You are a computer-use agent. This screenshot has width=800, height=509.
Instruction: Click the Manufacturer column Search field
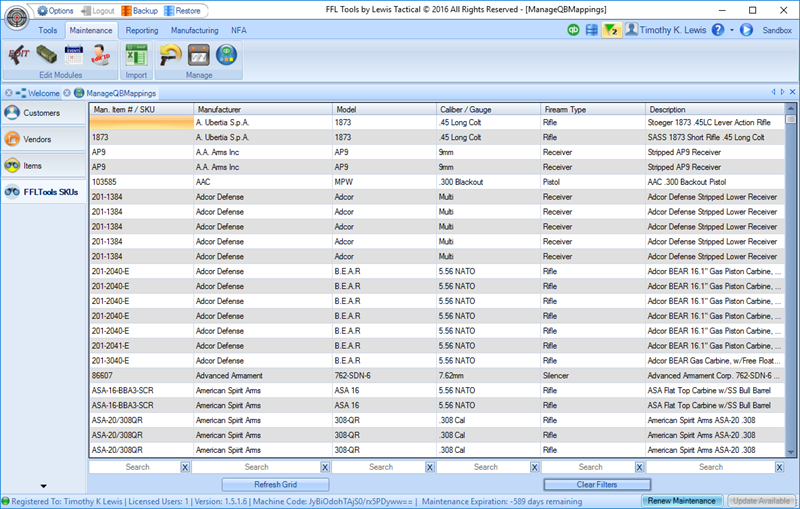pyautogui.click(x=257, y=467)
